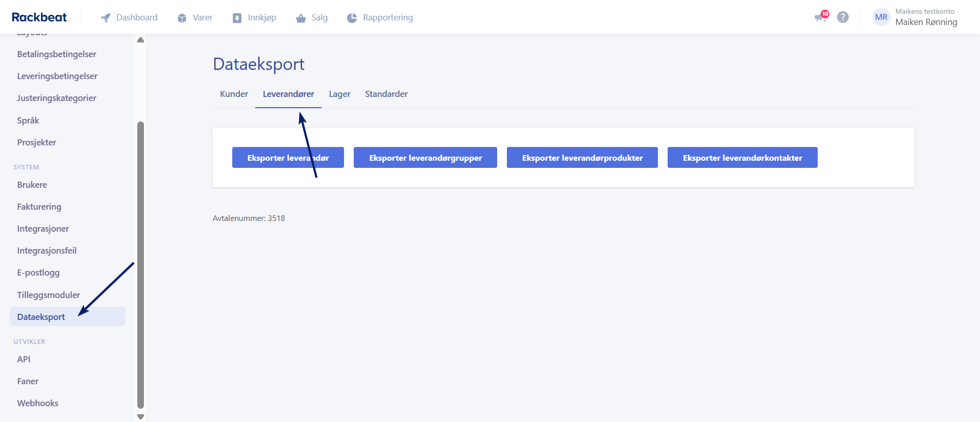Open the notifications megaphone icon
The image size is (980, 422).
click(x=821, y=17)
